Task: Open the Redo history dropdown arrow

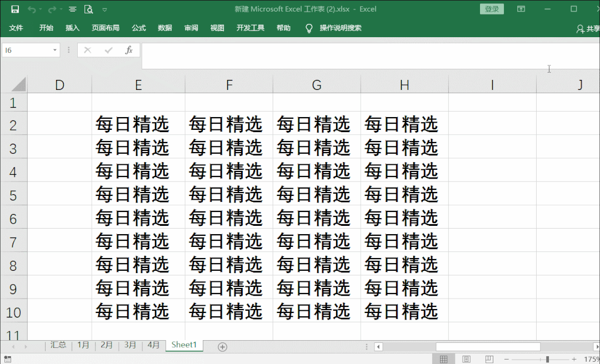Action: point(61,9)
